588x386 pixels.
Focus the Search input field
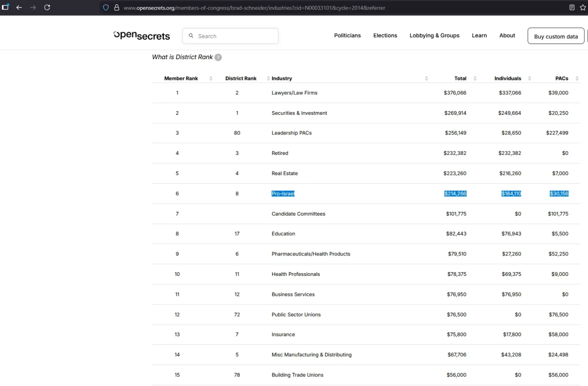click(x=230, y=36)
